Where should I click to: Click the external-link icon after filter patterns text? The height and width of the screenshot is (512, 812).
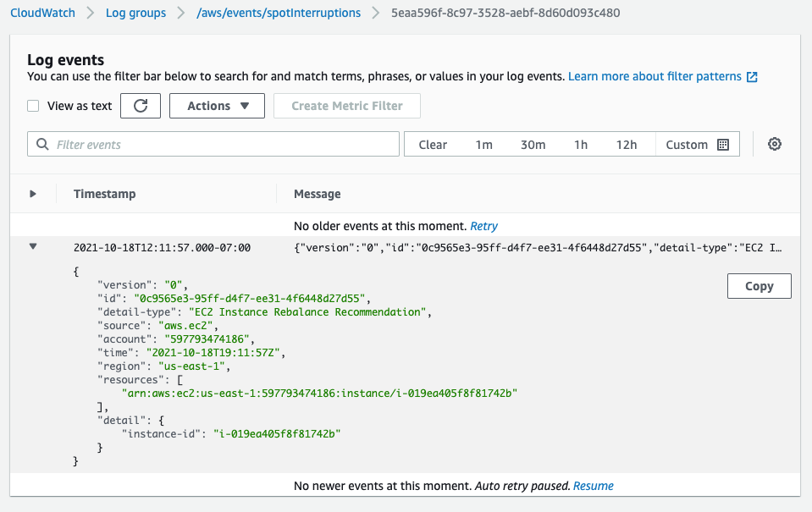[752, 76]
